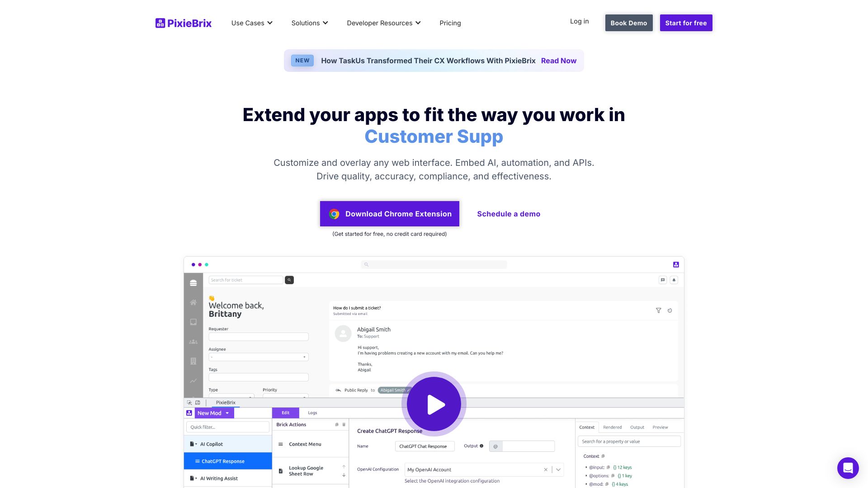
Task: Click Download Chrome Extension button
Action: click(x=389, y=213)
